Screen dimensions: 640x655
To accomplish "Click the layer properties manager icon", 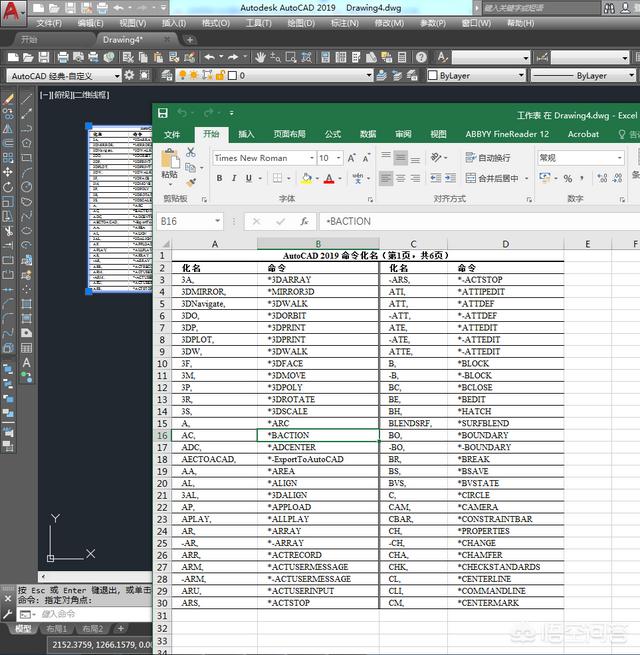I will pos(167,76).
